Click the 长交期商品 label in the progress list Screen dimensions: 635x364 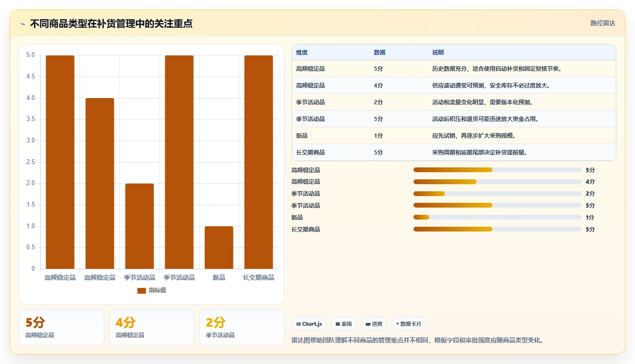[x=306, y=230]
